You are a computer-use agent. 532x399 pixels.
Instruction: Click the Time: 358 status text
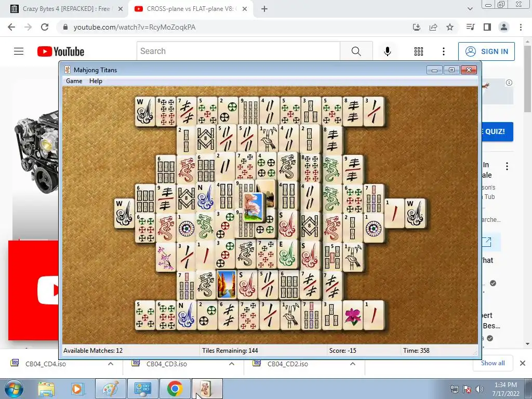pyautogui.click(x=416, y=351)
